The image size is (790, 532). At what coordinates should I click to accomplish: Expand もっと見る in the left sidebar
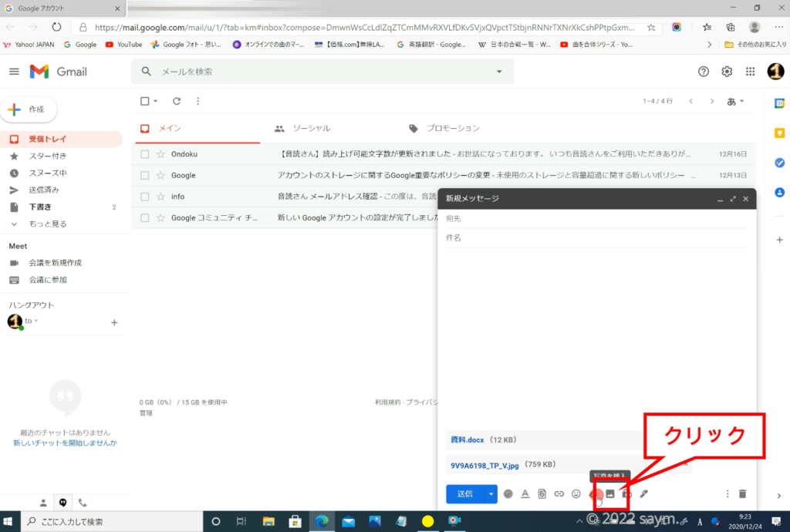47,224
